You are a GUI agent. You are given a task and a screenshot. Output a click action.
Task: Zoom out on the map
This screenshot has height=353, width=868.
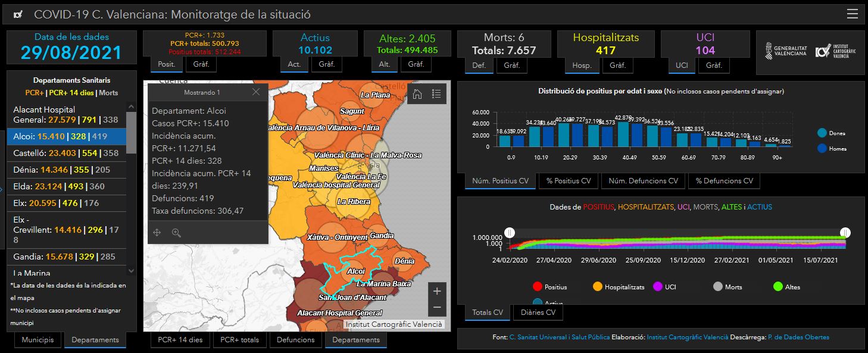pos(437,307)
